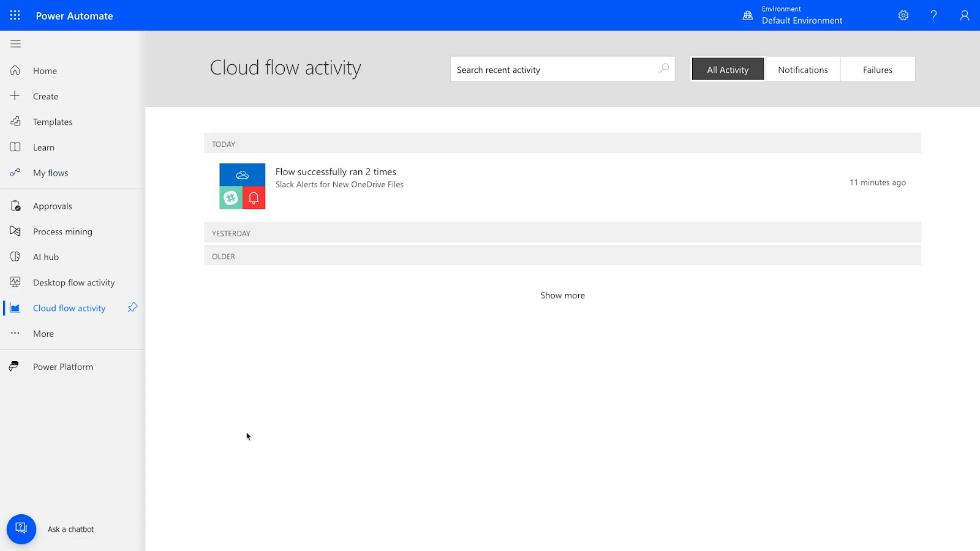Click the Learn book icon
This screenshot has height=551, width=980.
click(x=15, y=147)
